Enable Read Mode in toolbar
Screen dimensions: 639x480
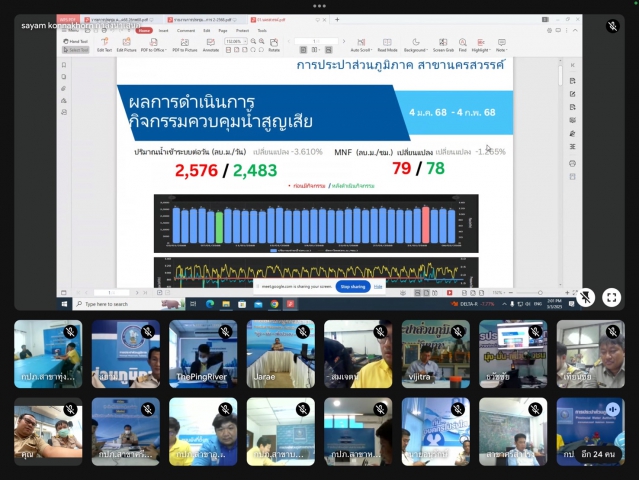pos(387,45)
